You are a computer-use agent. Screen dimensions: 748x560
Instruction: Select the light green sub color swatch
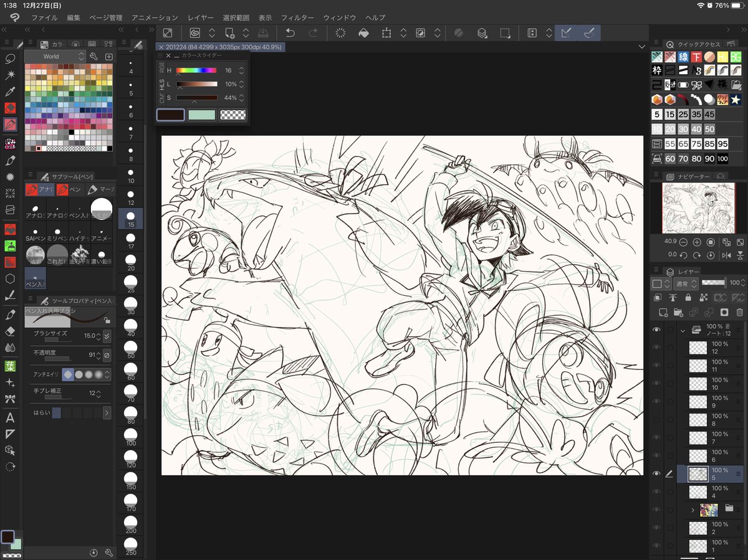point(201,115)
